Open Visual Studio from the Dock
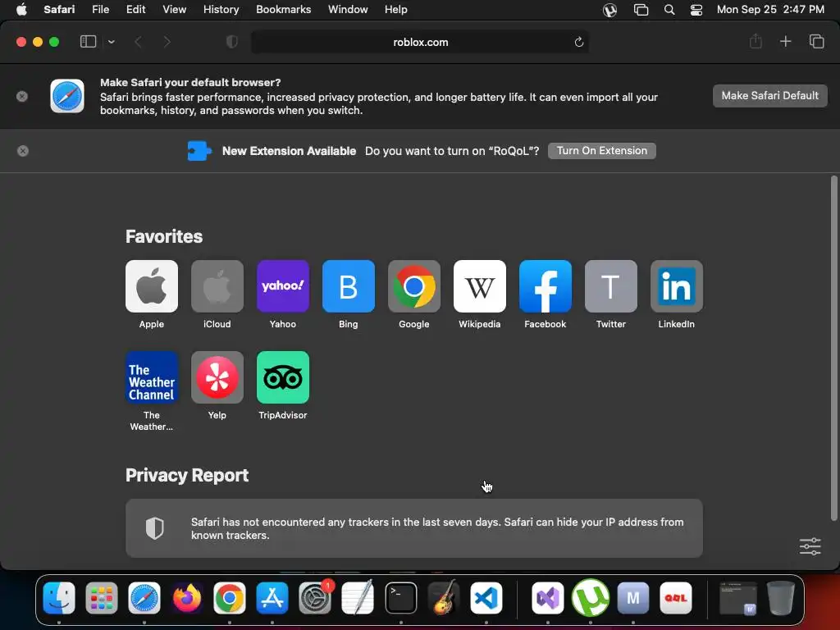This screenshot has height=630, width=840. point(547,598)
